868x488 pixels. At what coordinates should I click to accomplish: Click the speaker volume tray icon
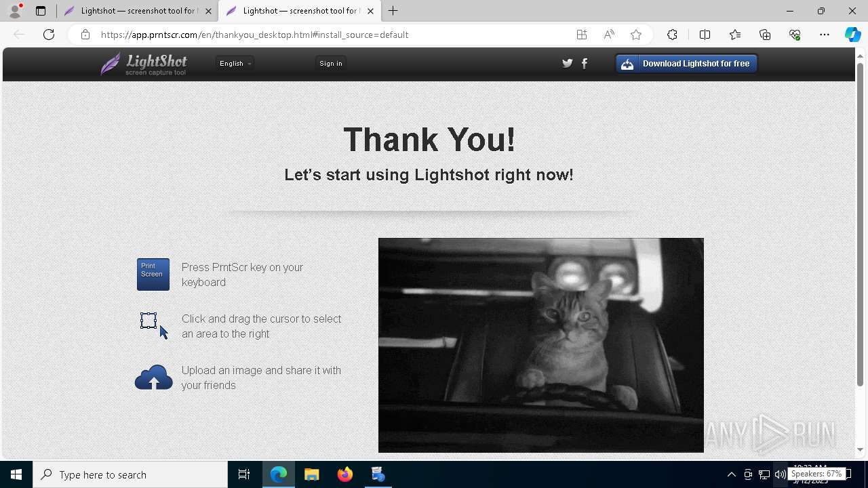(x=781, y=474)
